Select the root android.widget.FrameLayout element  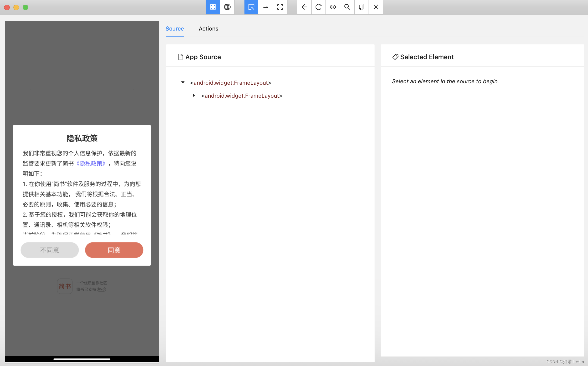(x=231, y=83)
